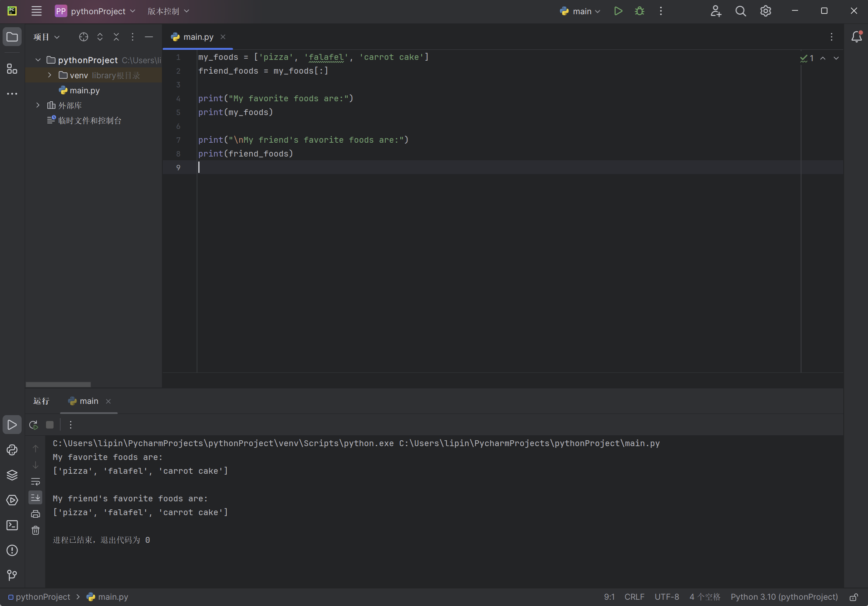
Task: Toggle the Run tool window
Action: [x=12, y=425]
